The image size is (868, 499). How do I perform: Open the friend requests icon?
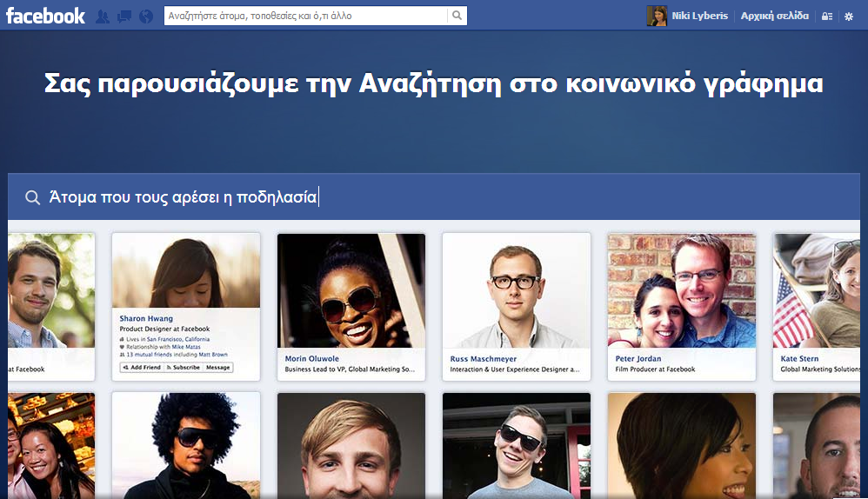(103, 17)
